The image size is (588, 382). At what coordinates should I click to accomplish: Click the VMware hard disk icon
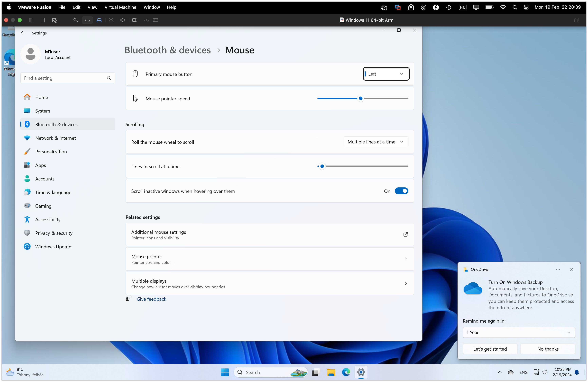tap(99, 20)
